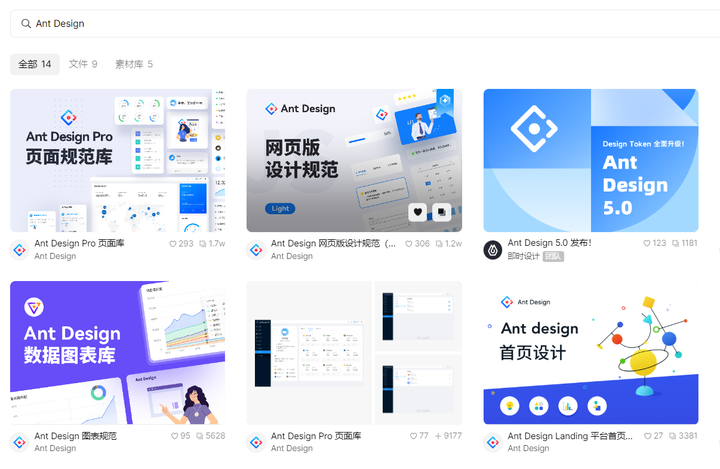Click avatar beside second-row Ant Design Pro 页面库

point(256,442)
